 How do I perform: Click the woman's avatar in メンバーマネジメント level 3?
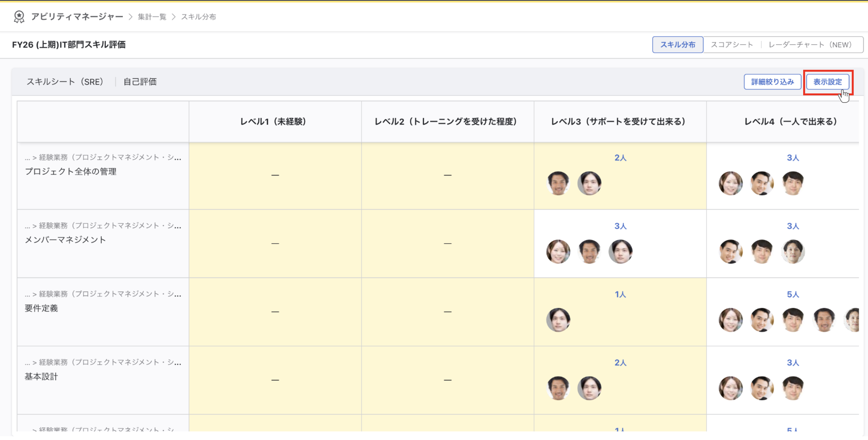click(x=558, y=252)
